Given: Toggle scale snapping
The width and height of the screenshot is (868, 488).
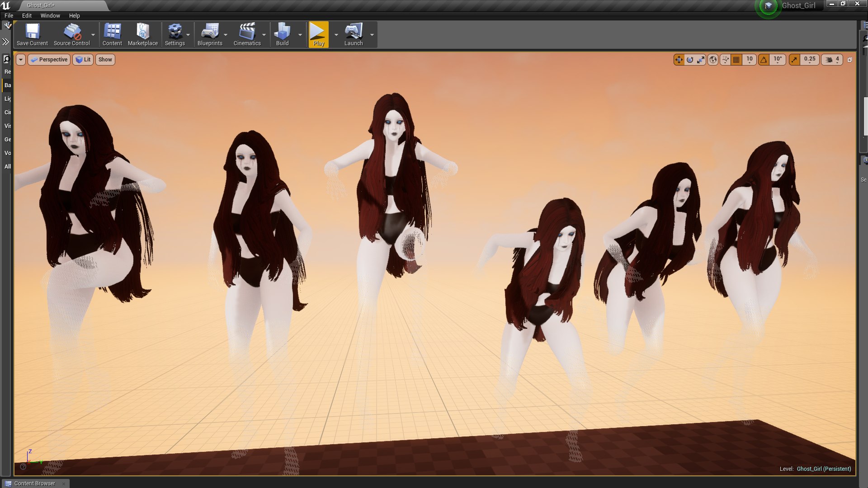Looking at the screenshot, I should click(795, 60).
